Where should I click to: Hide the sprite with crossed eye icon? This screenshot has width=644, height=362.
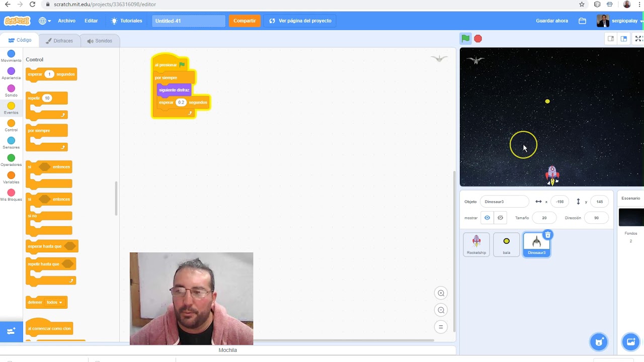tap(500, 218)
